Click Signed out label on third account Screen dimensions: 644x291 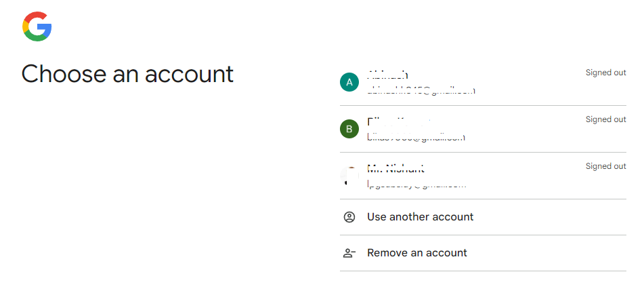[x=605, y=166]
